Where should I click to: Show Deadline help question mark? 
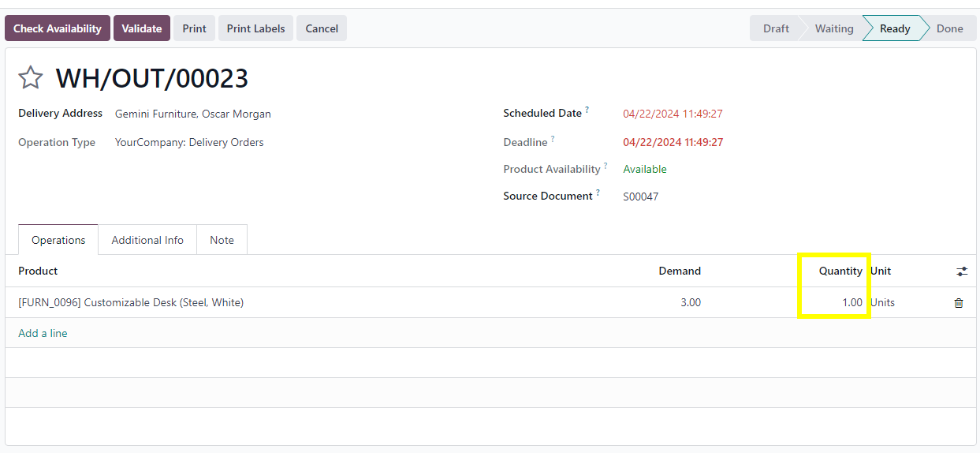coord(553,139)
